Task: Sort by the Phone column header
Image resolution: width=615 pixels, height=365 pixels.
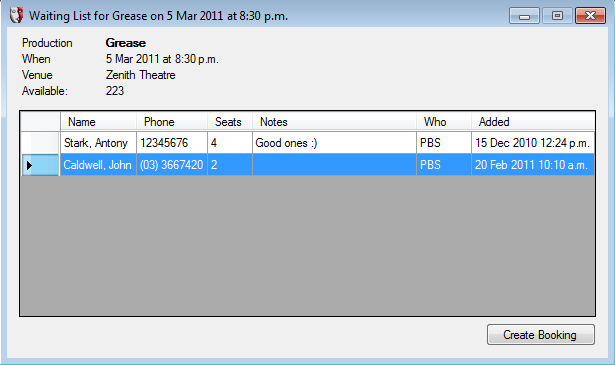Action: (172, 122)
